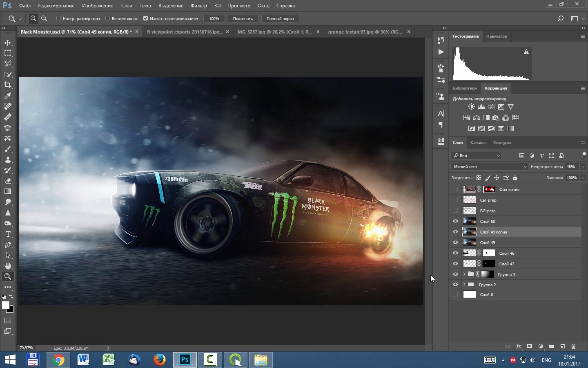The height and width of the screenshot is (368, 588).
Task: Switch to the Навигатор tab
Action: click(497, 36)
